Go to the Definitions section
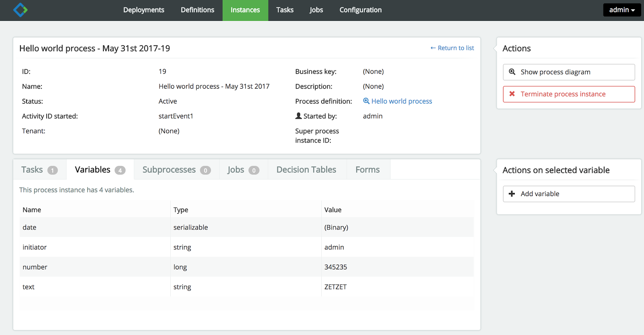 197,10
